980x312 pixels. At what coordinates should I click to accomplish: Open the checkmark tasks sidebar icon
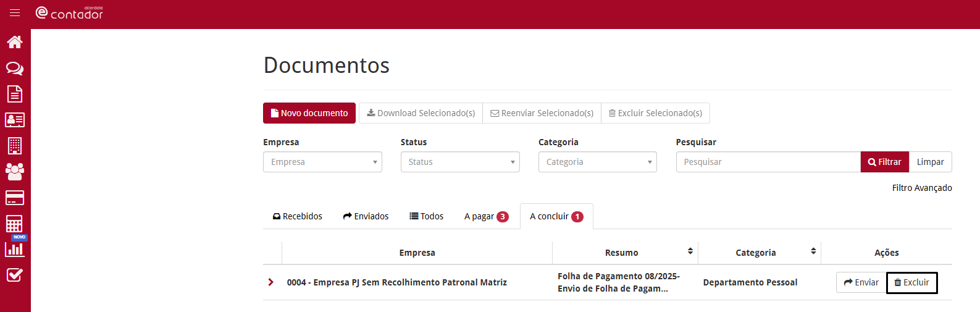pyautogui.click(x=15, y=275)
